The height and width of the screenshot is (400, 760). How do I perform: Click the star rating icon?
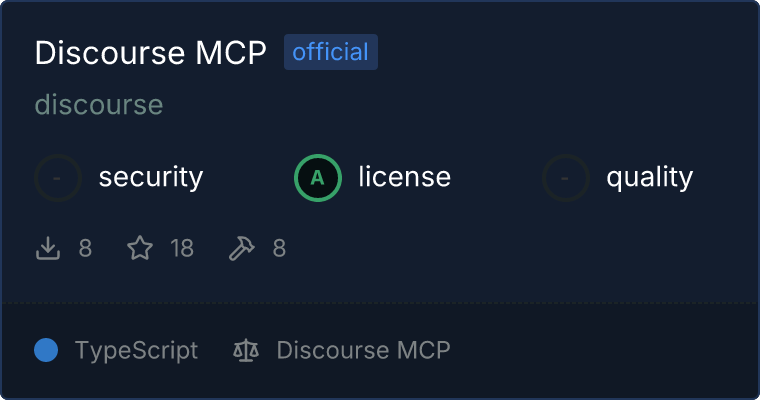coord(140,248)
